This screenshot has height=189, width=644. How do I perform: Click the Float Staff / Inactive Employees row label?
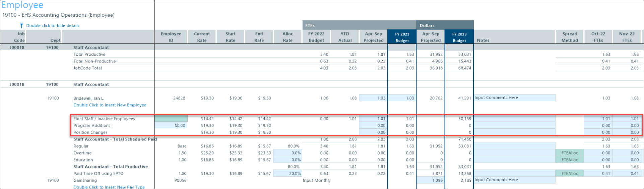(104, 119)
